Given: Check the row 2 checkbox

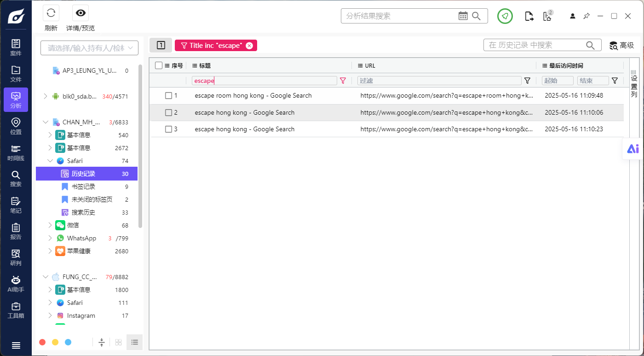Looking at the screenshot, I should (168, 112).
